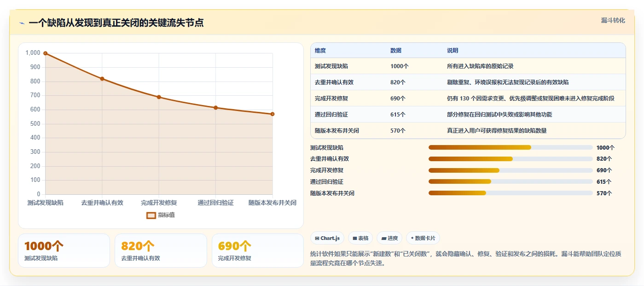Click the 570个 value beside the progress bar
Viewport: 644px width, 286px height.
[604, 193]
